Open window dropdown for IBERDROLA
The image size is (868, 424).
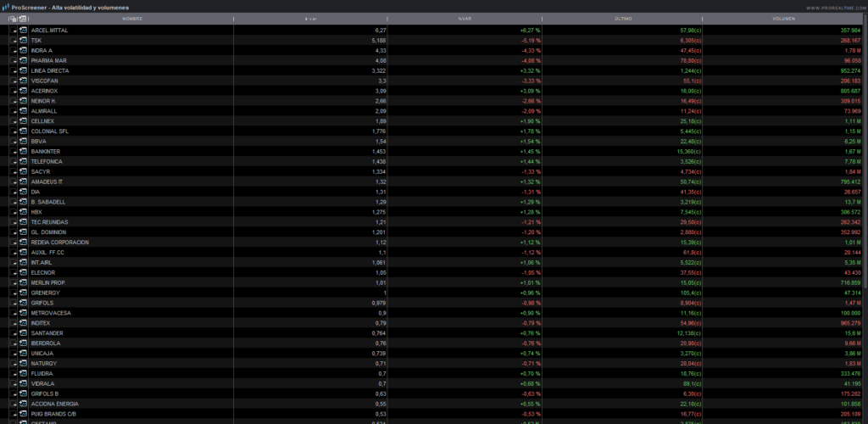14,343
